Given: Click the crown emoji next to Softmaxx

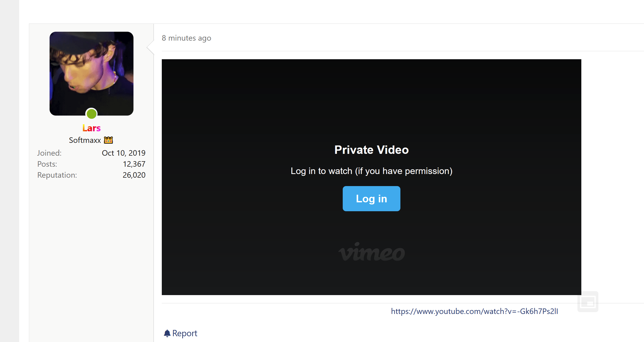Looking at the screenshot, I should (108, 140).
